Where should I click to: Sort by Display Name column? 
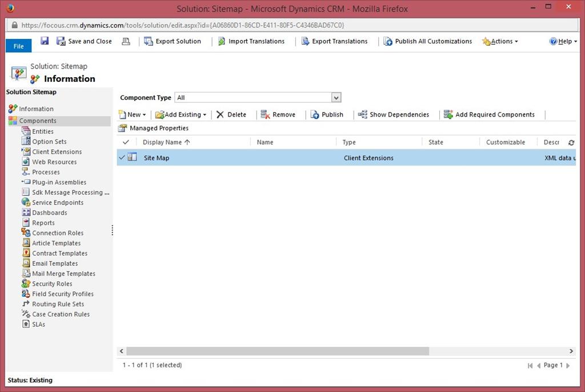point(166,142)
